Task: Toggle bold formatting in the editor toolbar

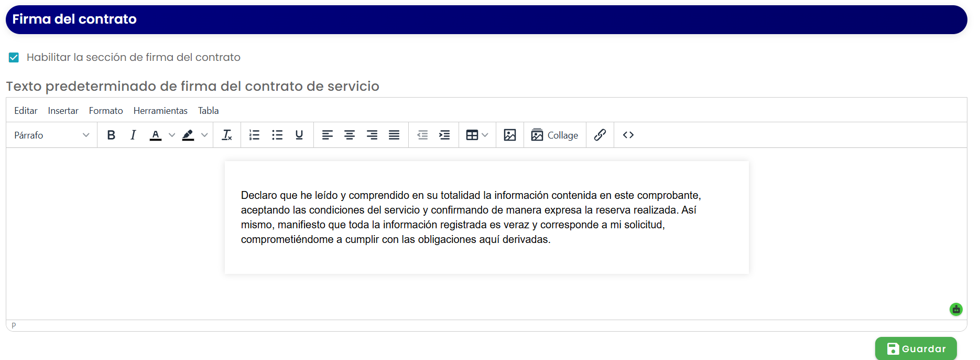Action: coord(111,135)
